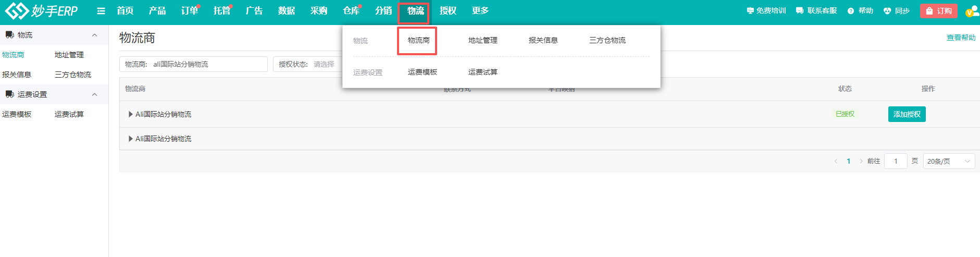
Task: Collapse the 物流 sidebar section
Action: (x=94, y=35)
